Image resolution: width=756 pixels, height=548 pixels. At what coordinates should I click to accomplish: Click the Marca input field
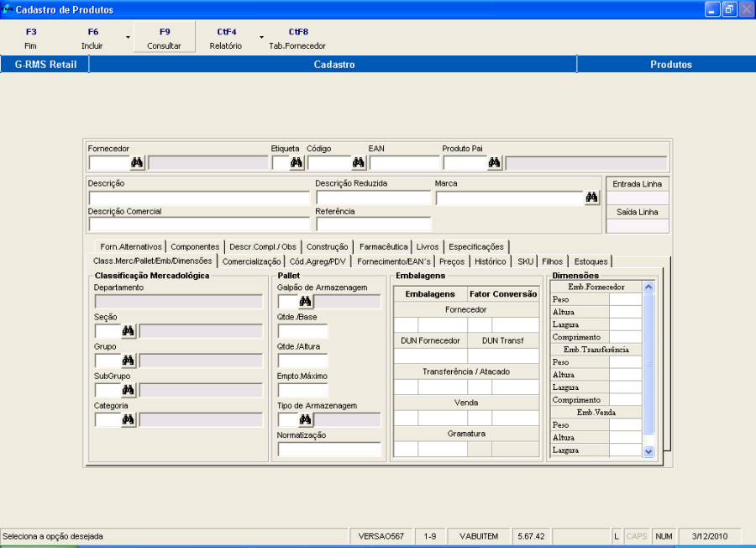tap(510, 198)
